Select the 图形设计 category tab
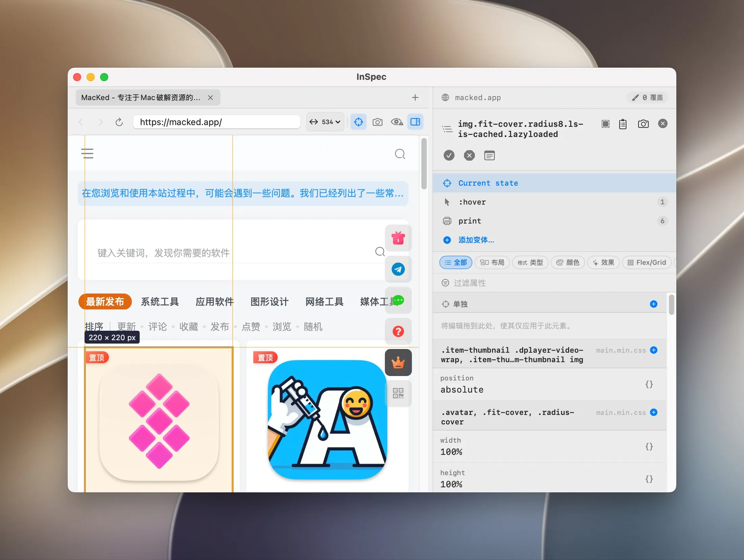Viewport: 744px width, 560px height. [269, 301]
